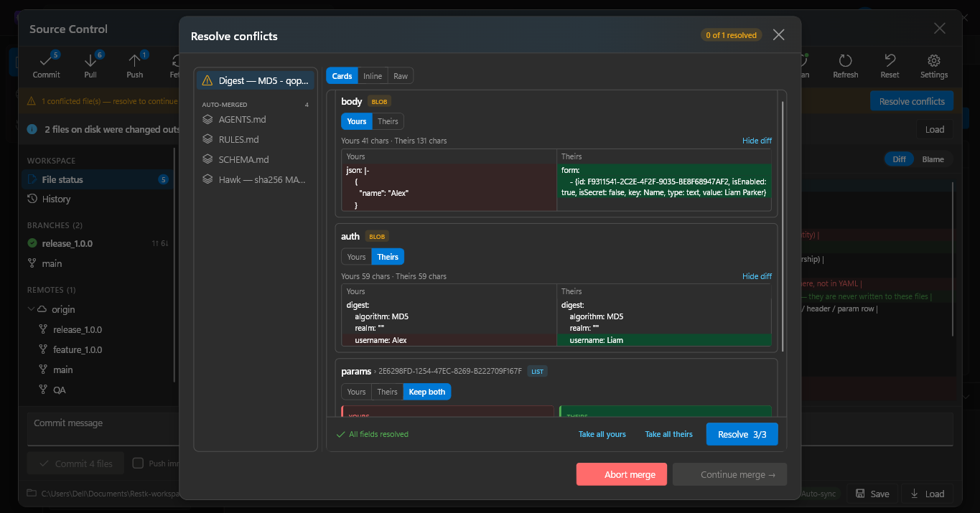Click the conflict cards vertical scrollbar
980x513 pixels.
click(x=783, y=226)
